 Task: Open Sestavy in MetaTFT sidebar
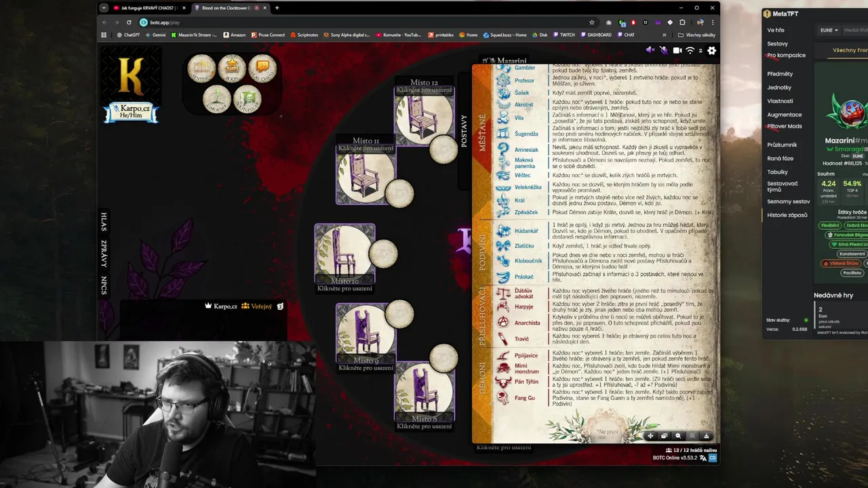pos(778,44)
